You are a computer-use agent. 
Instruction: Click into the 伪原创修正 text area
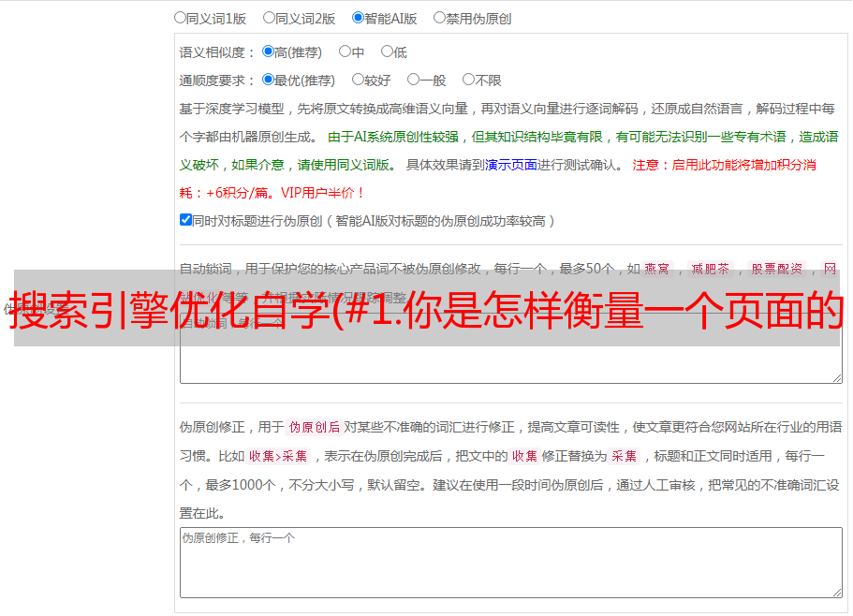pos(511,563)
